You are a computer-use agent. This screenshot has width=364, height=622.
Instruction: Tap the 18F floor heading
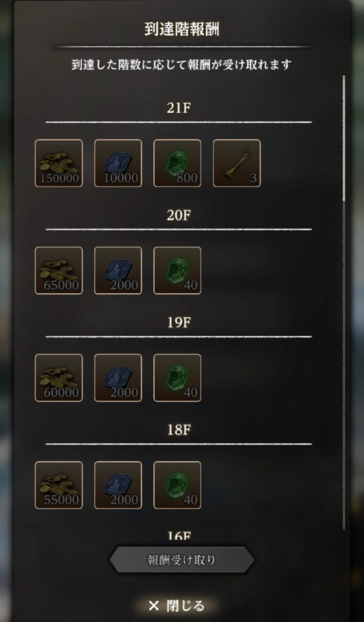click(179, 430)
